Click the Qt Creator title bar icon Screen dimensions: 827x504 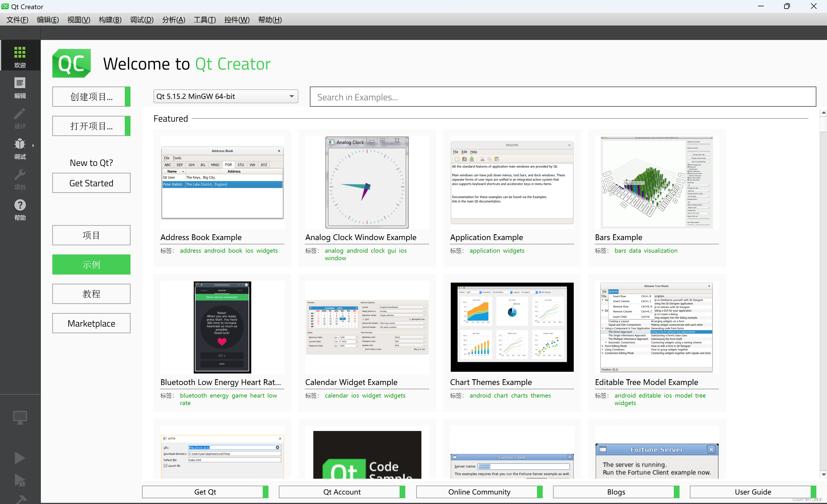click(x=5, y=6)
